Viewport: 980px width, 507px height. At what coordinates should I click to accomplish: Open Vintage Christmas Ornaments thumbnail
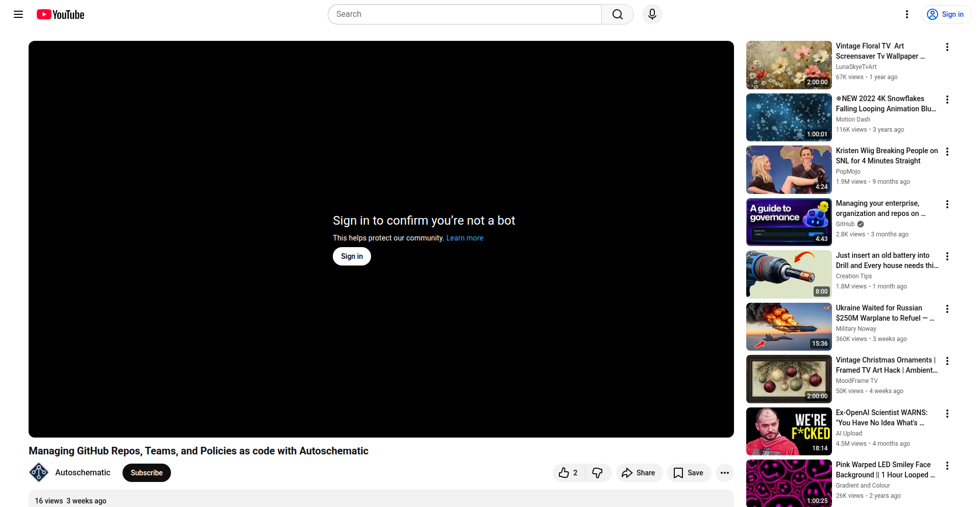pyautogui.click(x=789, y=379)
